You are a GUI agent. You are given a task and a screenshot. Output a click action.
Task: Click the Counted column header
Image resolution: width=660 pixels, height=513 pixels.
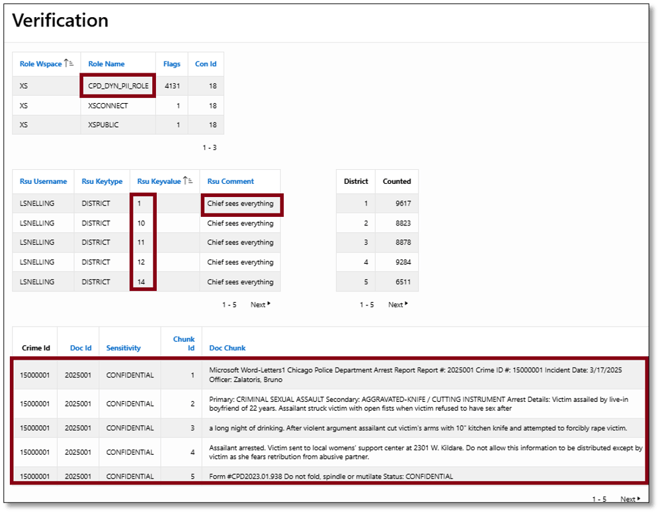(396, 181)
